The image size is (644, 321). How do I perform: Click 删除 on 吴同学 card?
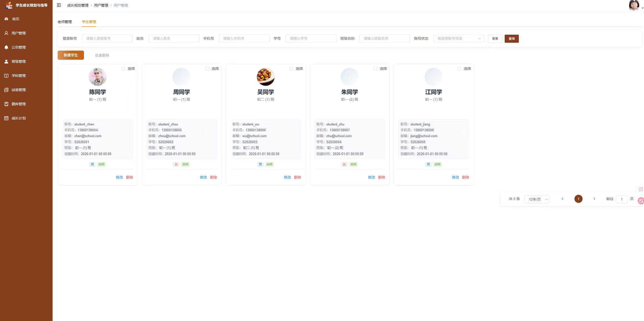point(297,177)
